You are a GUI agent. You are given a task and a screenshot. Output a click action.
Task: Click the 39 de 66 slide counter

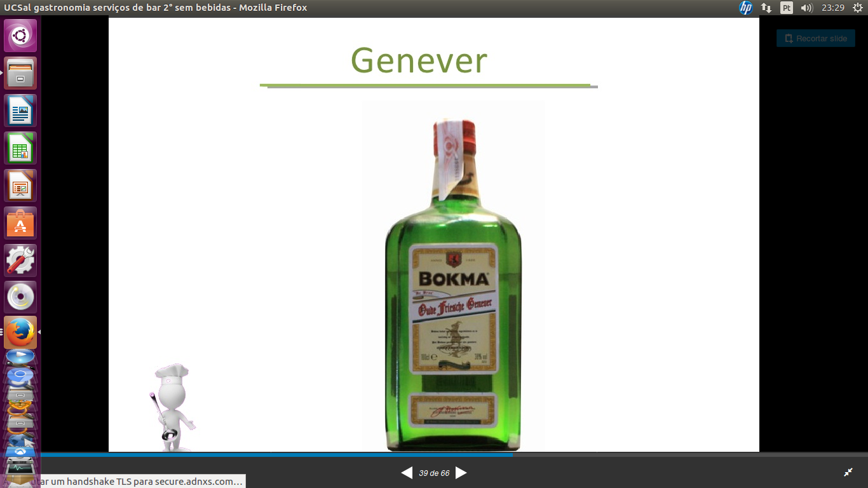tap(434, 473)
